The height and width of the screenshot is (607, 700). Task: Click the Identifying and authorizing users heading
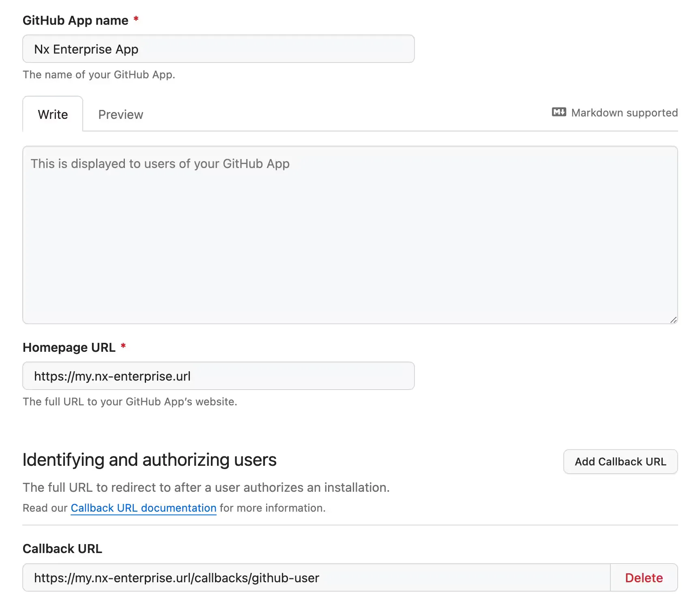pyautogui.click(x=149, y=460)
